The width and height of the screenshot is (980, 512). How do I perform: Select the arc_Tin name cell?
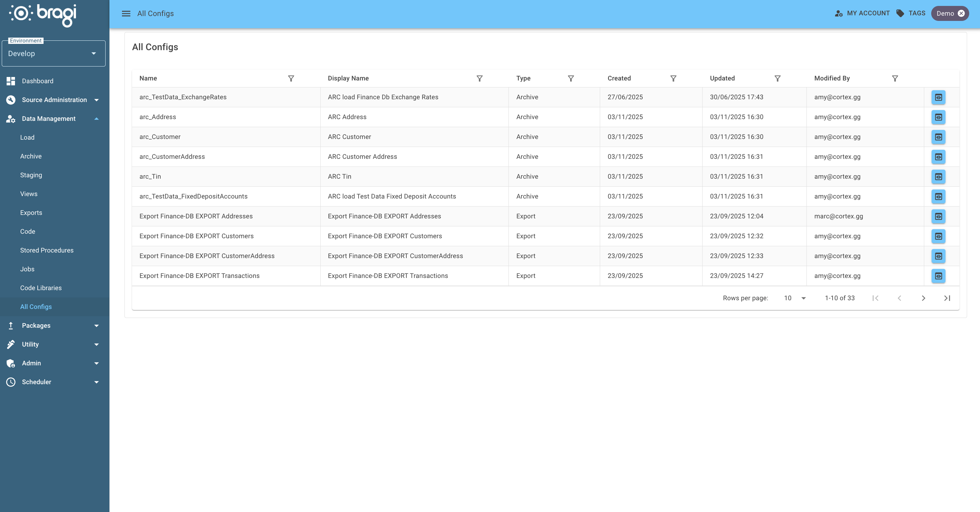226,177
